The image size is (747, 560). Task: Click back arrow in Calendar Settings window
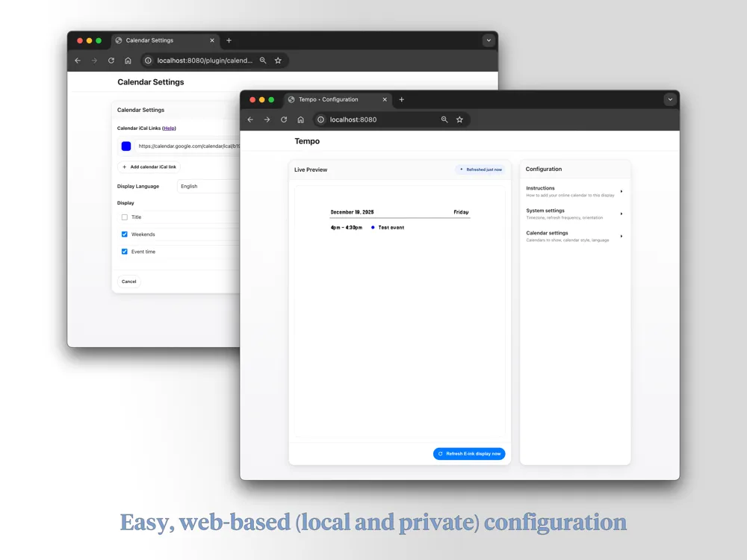(x=78, y=60)
